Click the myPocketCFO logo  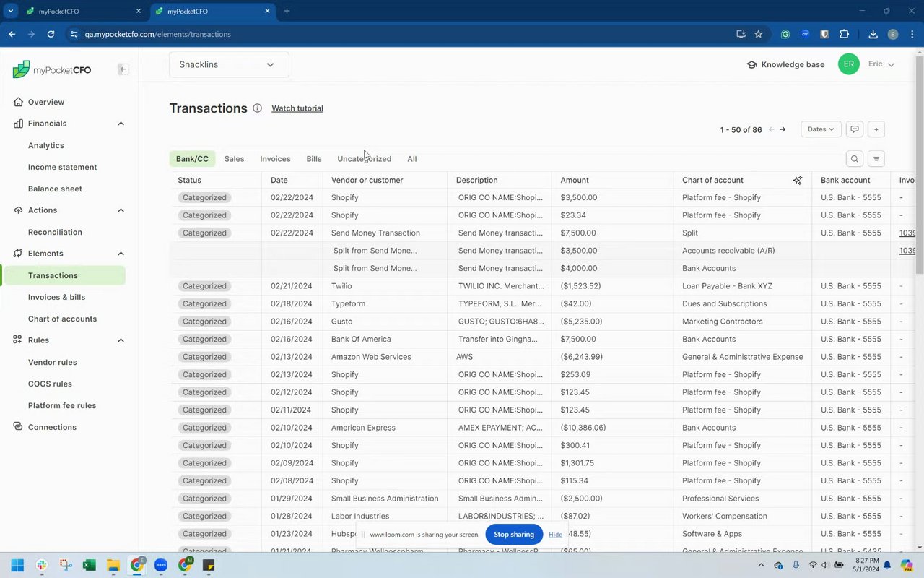(52, 69)
